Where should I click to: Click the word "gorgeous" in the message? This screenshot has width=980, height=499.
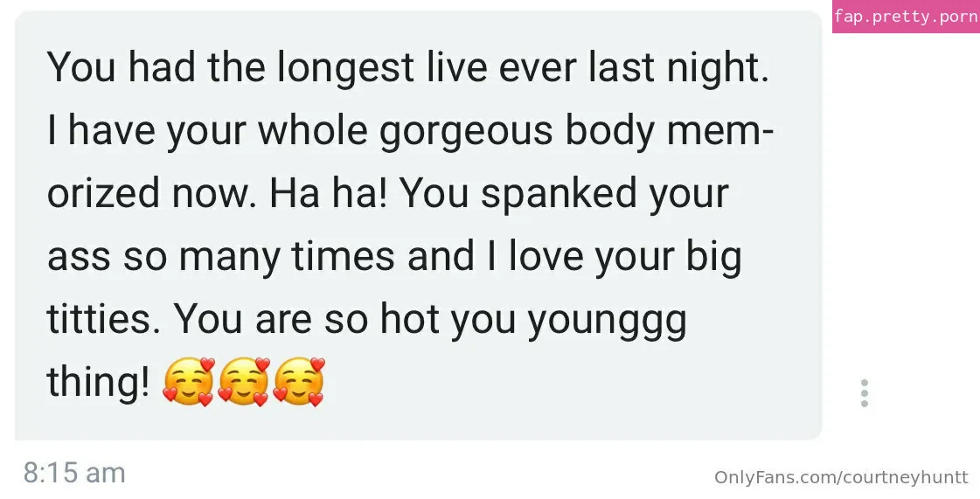tap(466, 132)
